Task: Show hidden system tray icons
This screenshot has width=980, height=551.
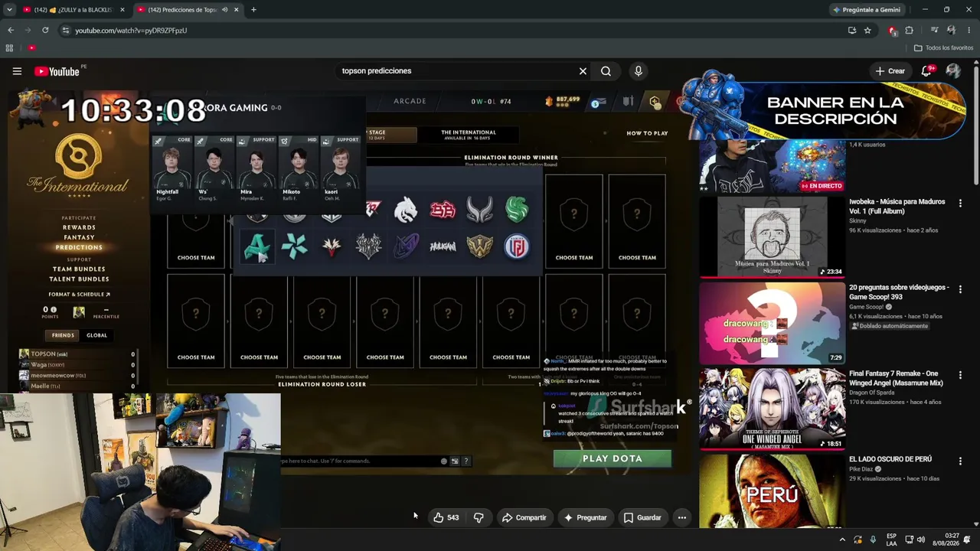Action: 842,540
